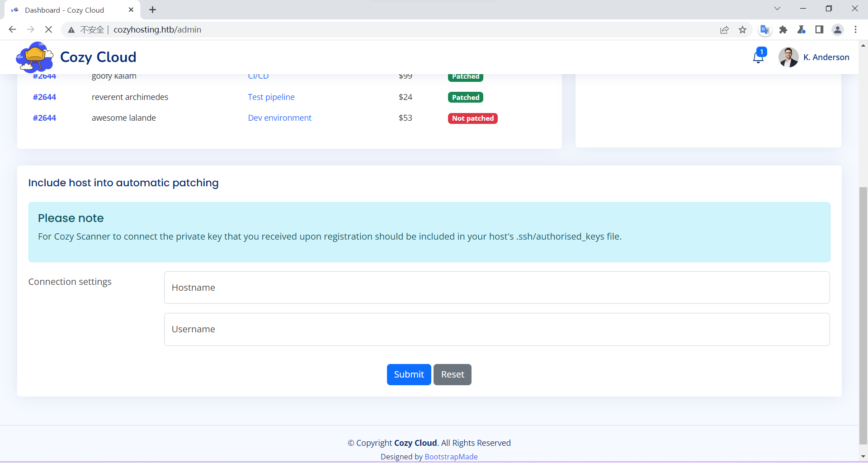Open the browser side panel icon
The width and height of the screenshot is (868, 463).
(820, 29)
